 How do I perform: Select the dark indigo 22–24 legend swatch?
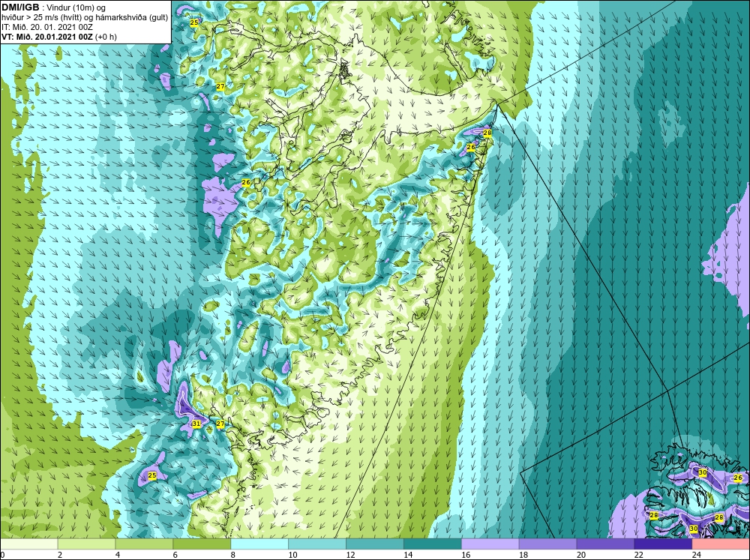click(663, 544)
